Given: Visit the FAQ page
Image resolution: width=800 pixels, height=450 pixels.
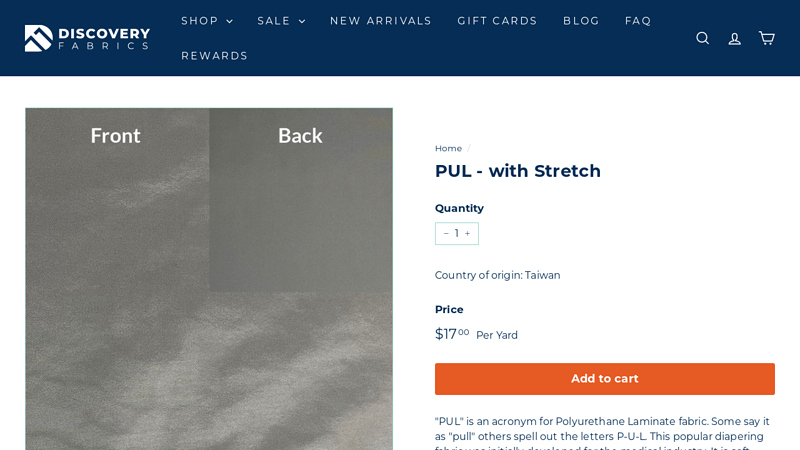Looking at the screenshot, I should click(638, 21).
